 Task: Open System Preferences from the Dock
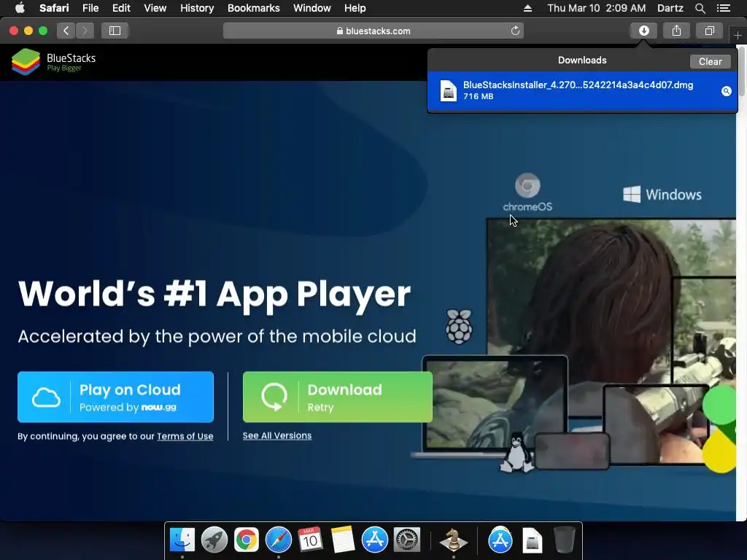tap(407, 540)
